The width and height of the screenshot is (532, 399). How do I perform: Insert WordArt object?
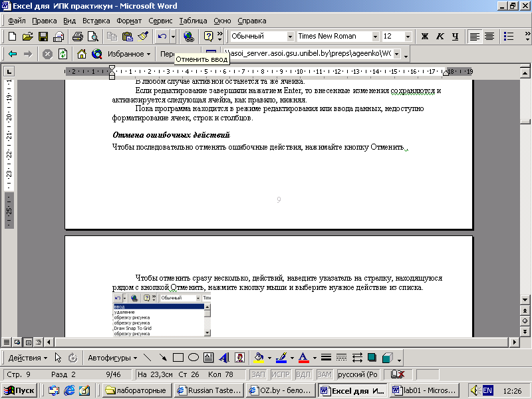[224, 358]
